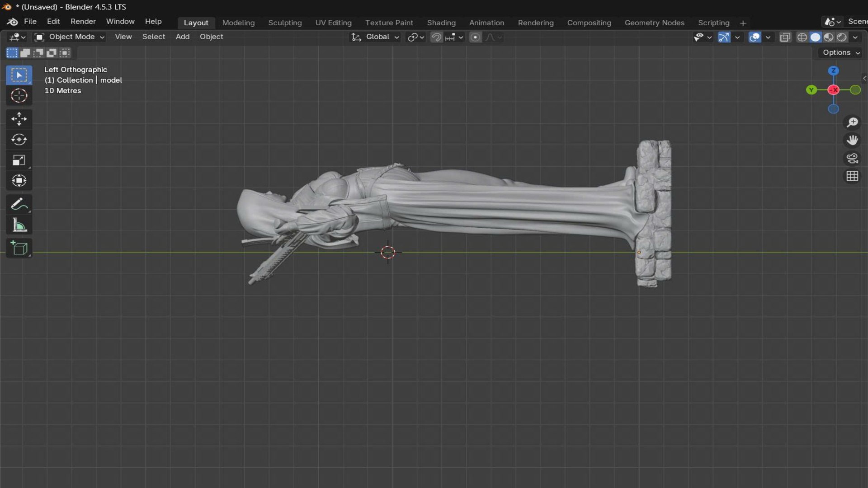The width and height of the screenshot is (868, 488).
Task: Toggle snapping magnet icon
Action: 436,37
